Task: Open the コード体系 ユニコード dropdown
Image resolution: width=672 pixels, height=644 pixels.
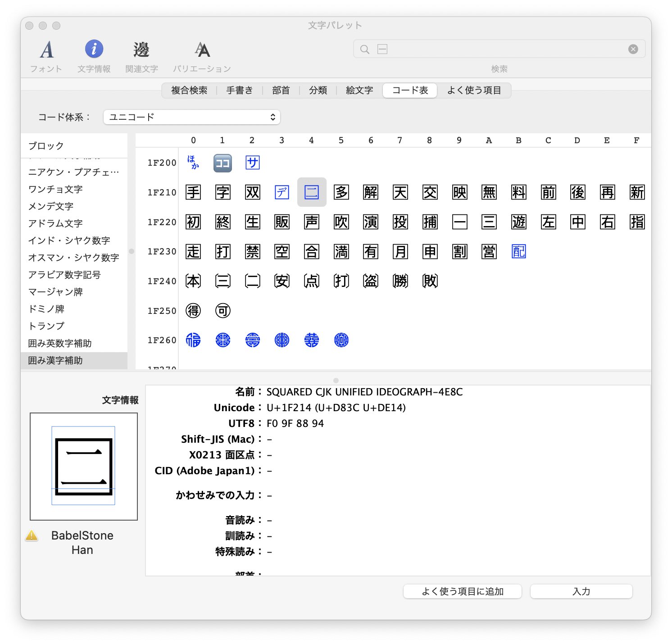Action: [x=192, y=117]
